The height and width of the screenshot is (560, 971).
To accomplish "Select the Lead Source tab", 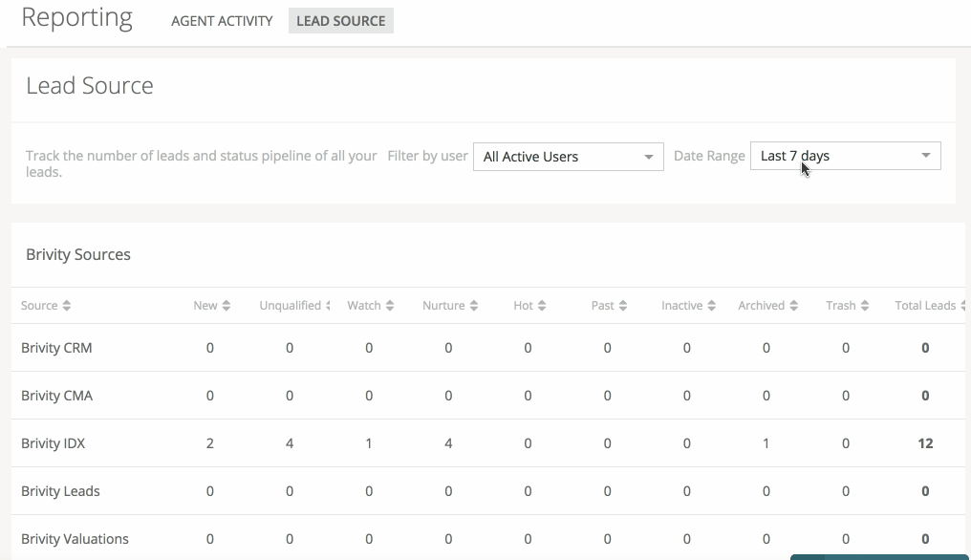I will point(340,21).
